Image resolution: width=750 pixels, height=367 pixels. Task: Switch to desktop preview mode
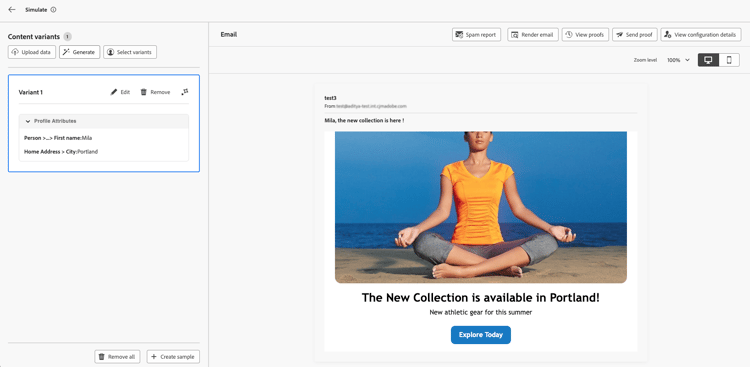pos(708,60)
